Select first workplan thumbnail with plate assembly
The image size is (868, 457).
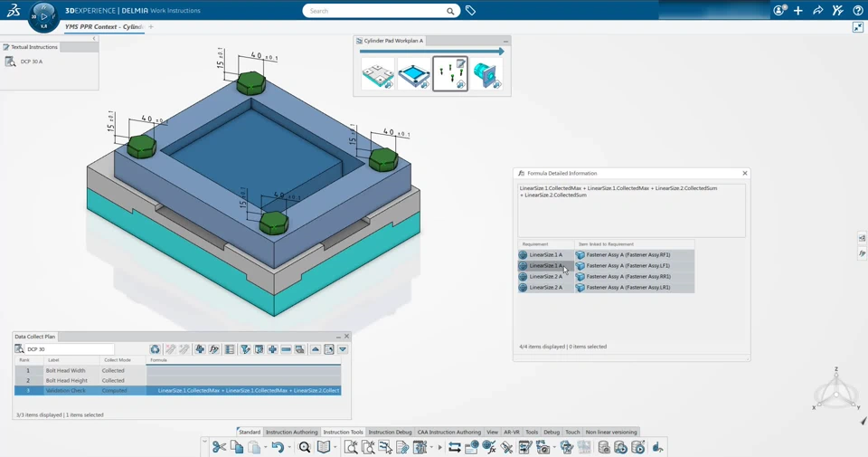[x=378, y=73]
